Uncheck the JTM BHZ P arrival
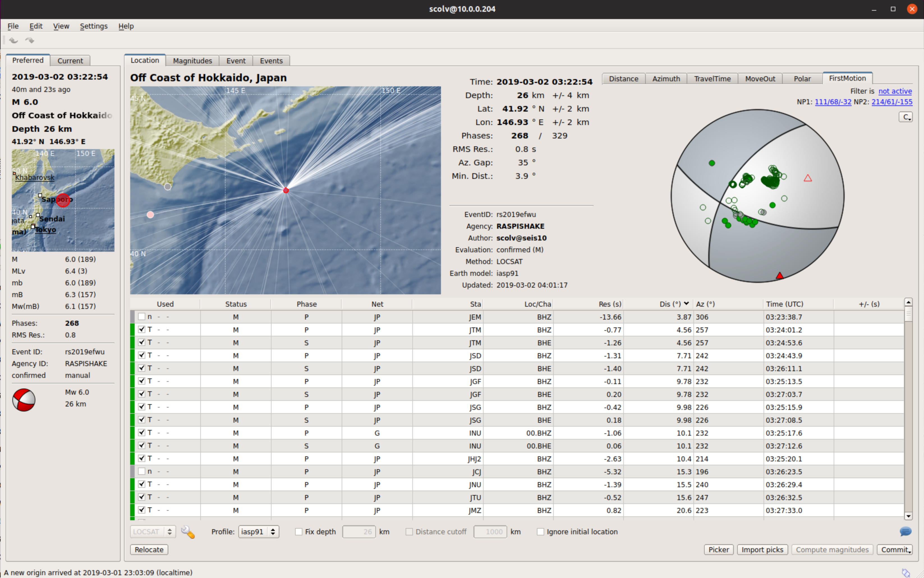 pos(141,330)
